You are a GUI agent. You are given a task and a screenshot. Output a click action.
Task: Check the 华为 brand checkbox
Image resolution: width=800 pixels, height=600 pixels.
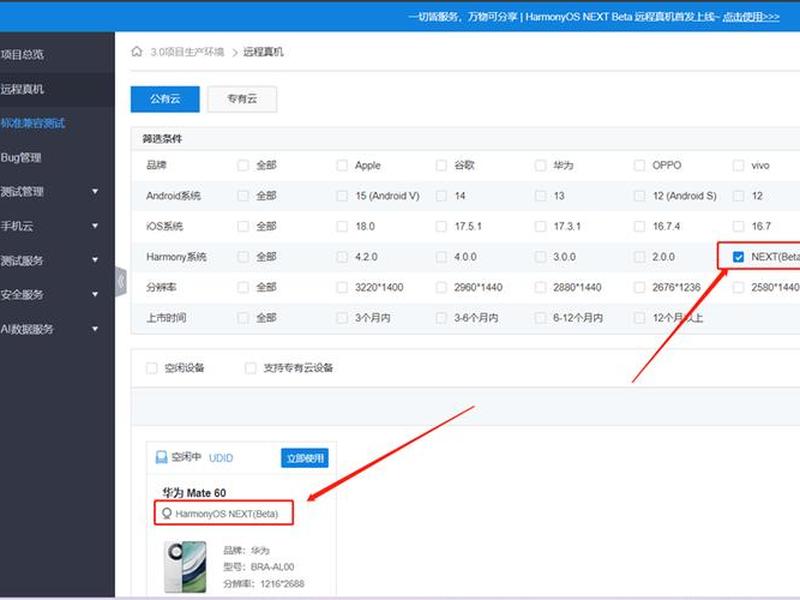540,165
